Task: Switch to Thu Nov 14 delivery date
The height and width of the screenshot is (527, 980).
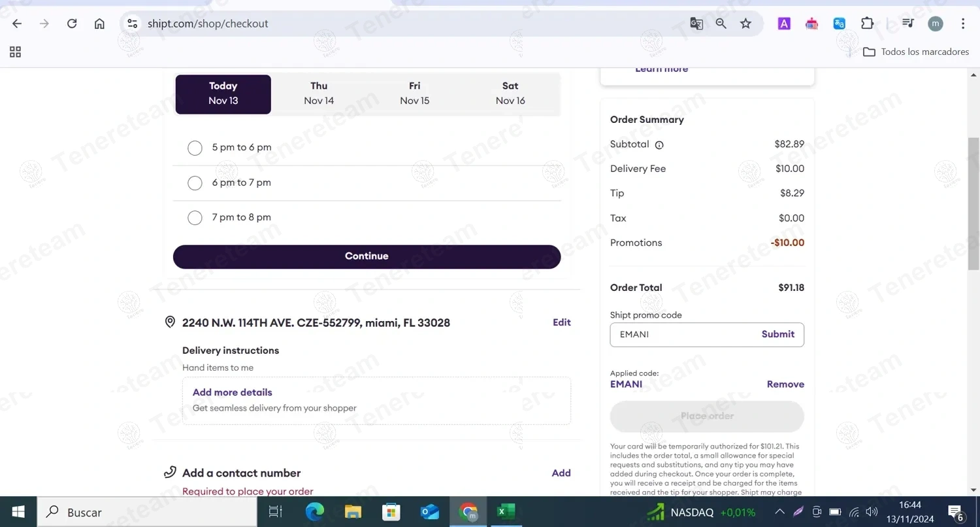Action: click(x=319, y=93)
